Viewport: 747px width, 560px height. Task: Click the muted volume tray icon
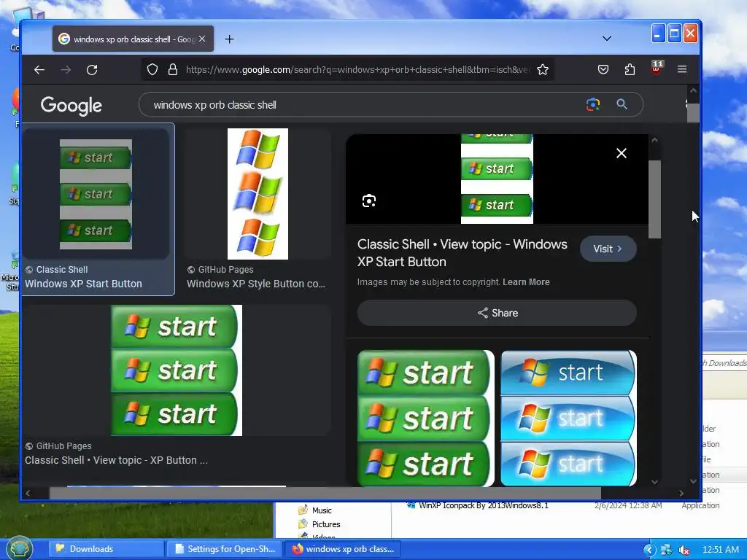pos(684,550)
